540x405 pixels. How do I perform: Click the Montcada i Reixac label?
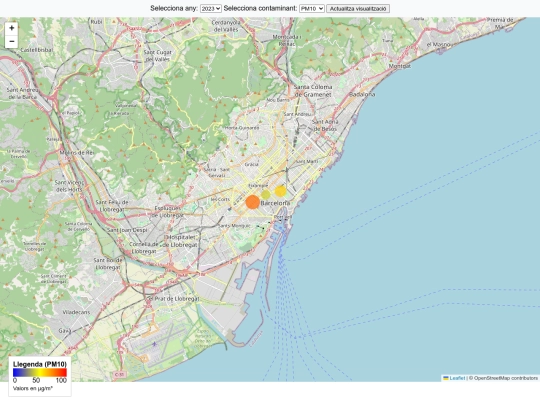click(x=287, y=40)
